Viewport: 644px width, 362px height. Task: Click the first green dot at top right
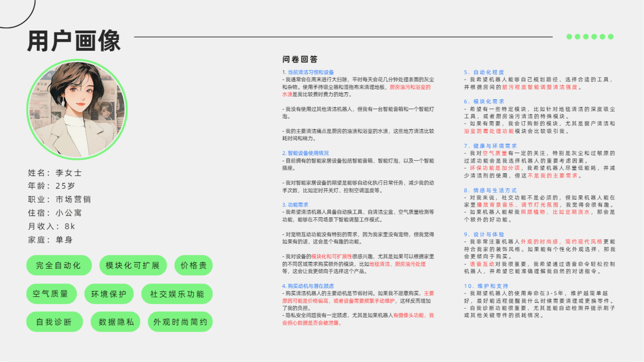point(569,37)
